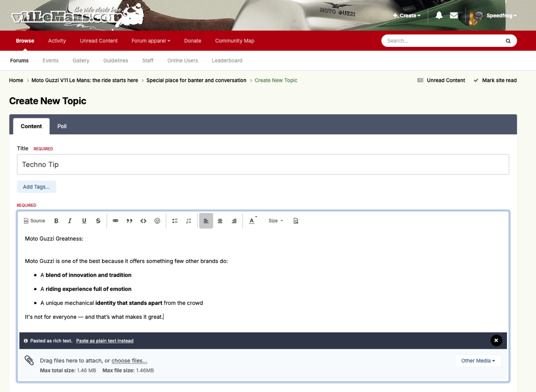The height and width of the screenshot is (392, 536).
Task: Insert a link using the link icon
Action: (x=116, y=221)
